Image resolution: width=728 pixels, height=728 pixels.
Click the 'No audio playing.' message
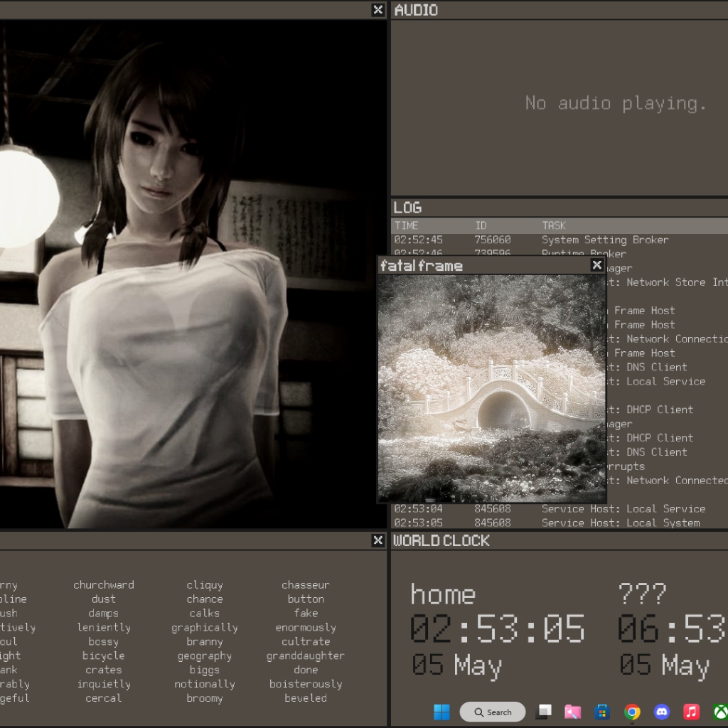point(616,103)
